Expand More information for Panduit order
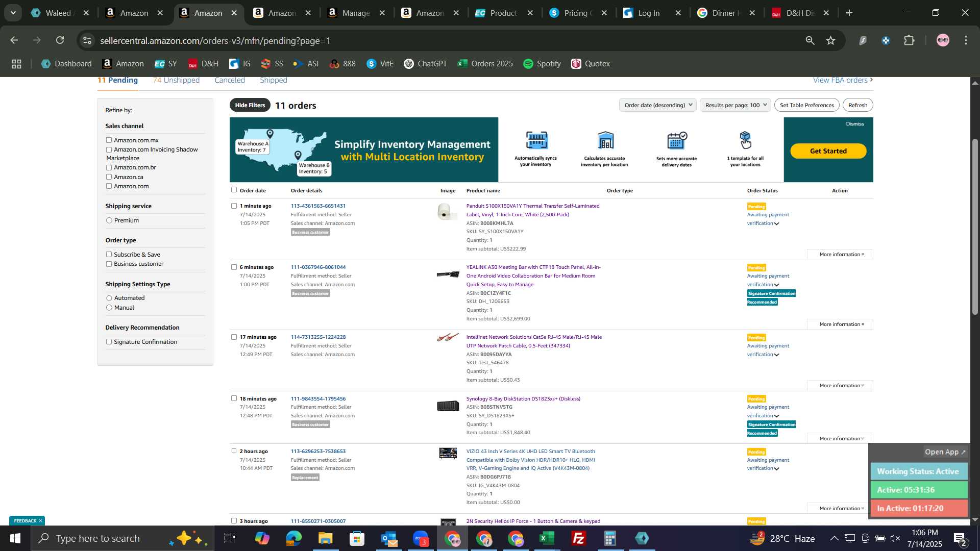 pos(840,255)
